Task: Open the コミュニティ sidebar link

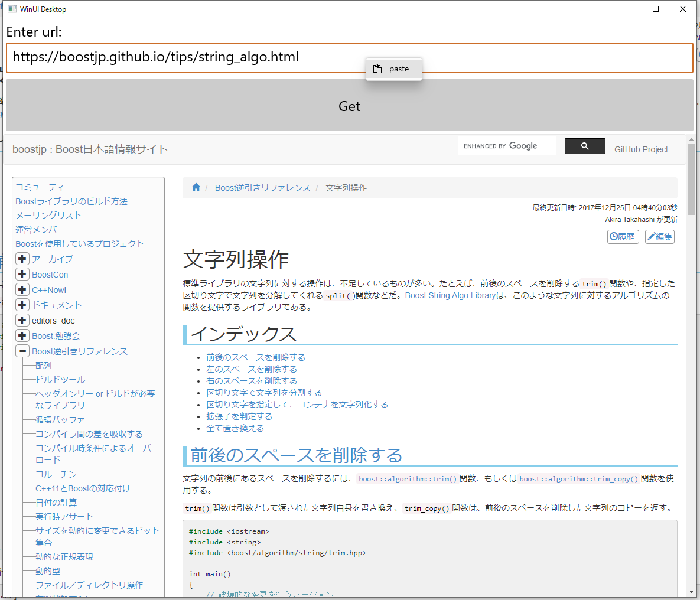Action: tap(40, 187)
